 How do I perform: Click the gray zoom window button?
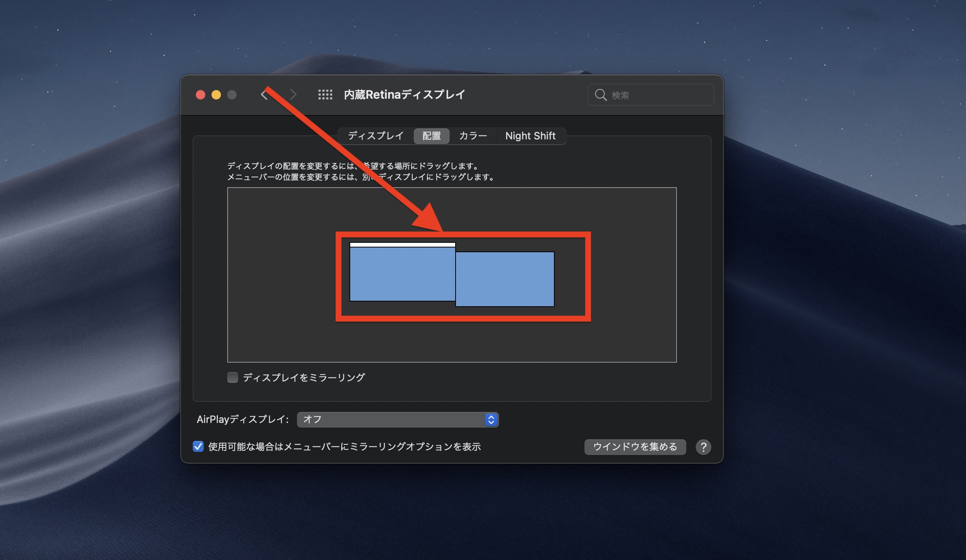click(232, 95)
